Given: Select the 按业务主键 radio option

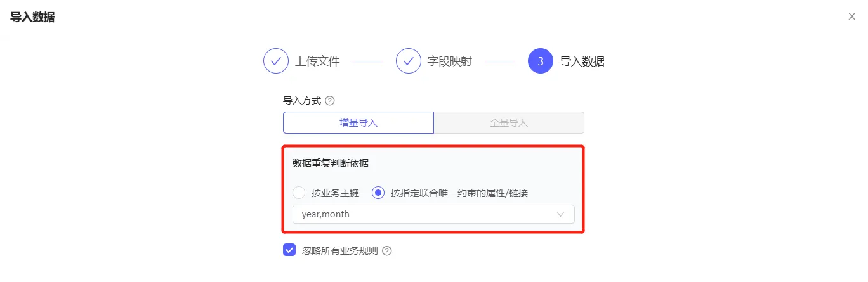Looking at the screenshot, I should click(299, 193).
